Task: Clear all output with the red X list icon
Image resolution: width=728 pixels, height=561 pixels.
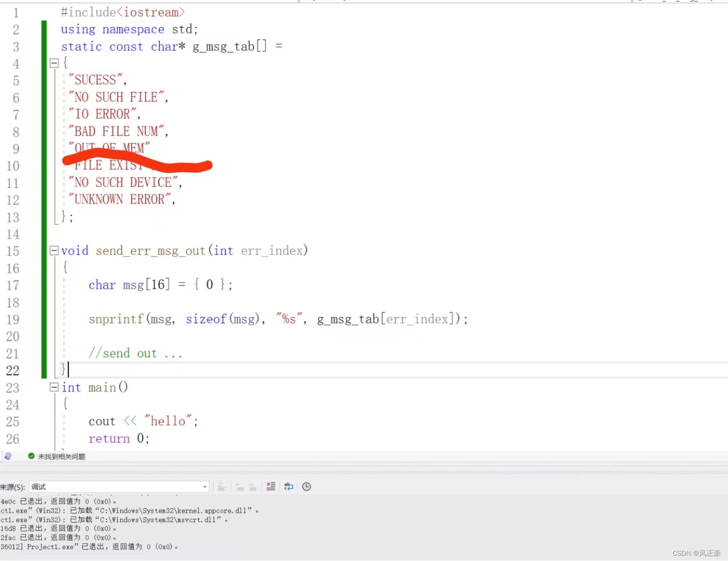Action: [x=271, y=487]
